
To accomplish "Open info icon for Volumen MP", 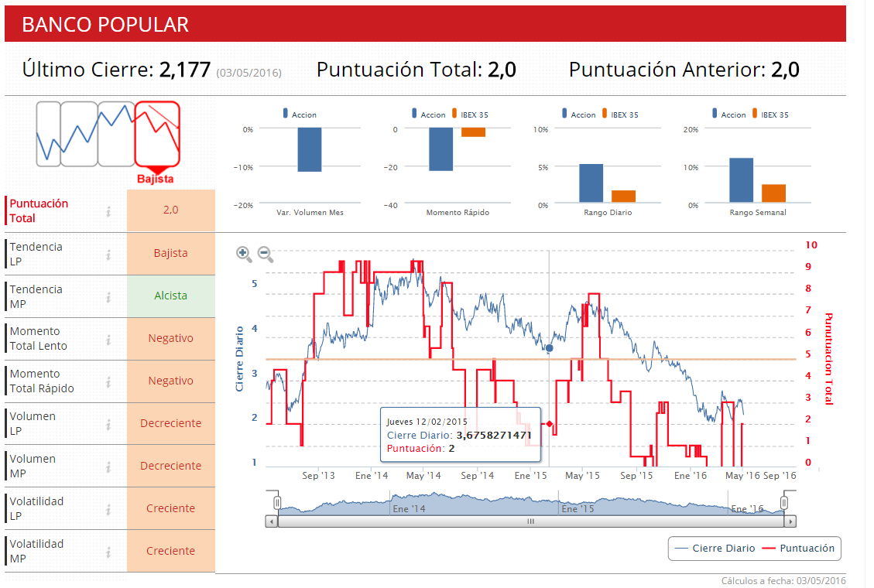I will click(x=108, y=467).
